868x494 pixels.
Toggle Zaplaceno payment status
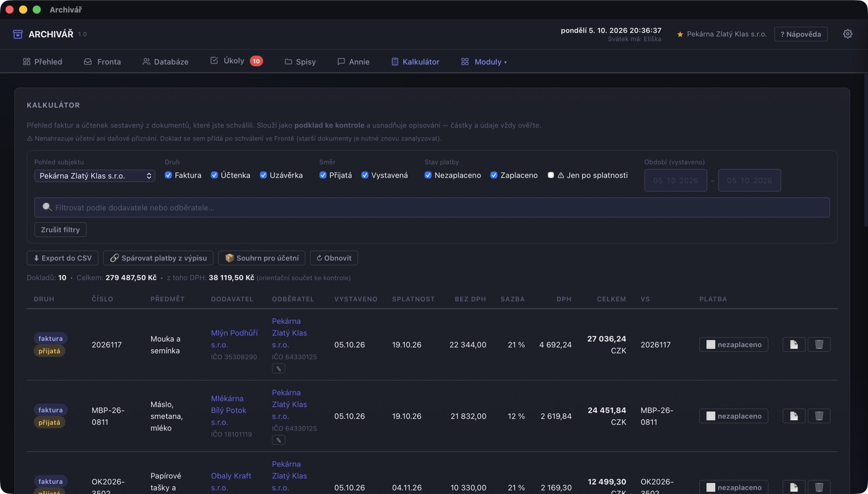[494, 175]
